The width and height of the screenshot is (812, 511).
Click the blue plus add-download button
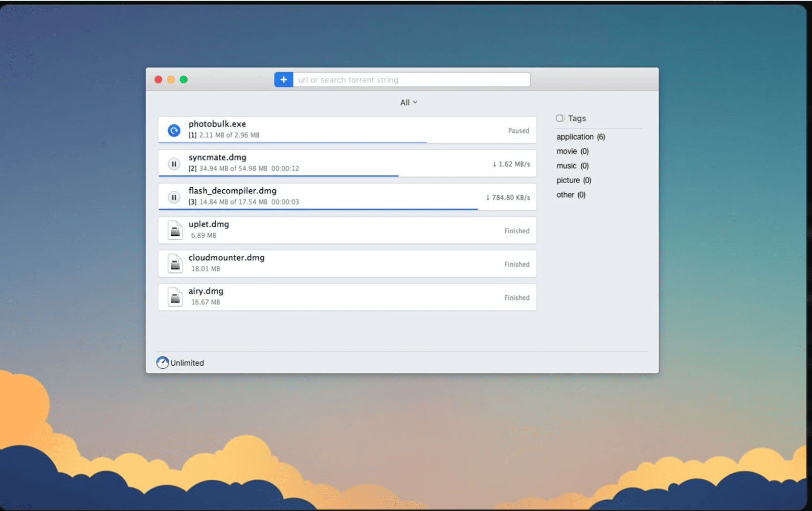(x=284, y=80)
